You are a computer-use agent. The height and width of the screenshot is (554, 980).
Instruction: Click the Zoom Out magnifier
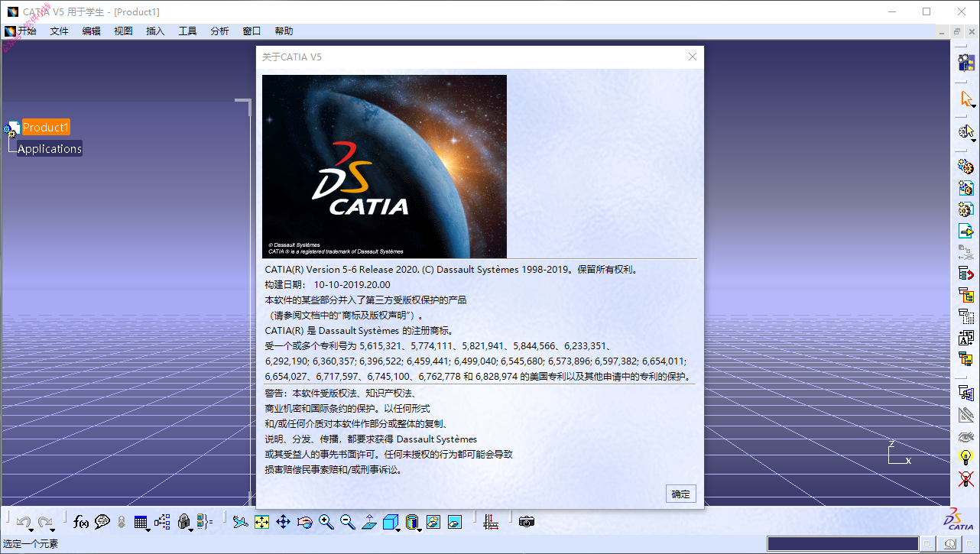pos(348,522)
